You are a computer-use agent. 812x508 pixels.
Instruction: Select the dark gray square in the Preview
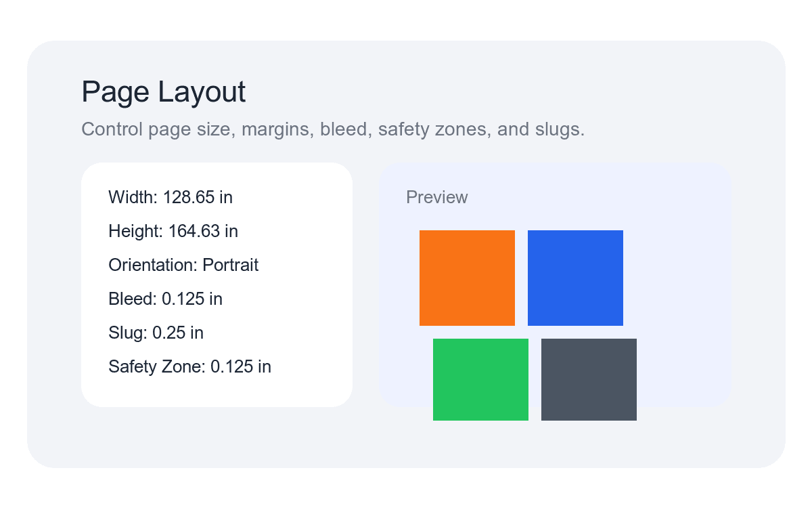pos(589,379)
